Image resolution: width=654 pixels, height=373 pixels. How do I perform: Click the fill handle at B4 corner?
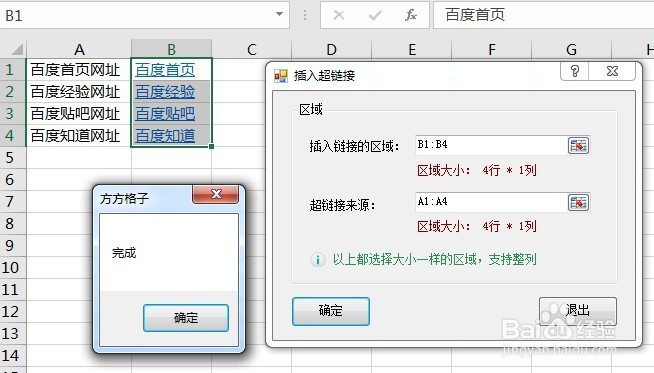click(211, 146)
